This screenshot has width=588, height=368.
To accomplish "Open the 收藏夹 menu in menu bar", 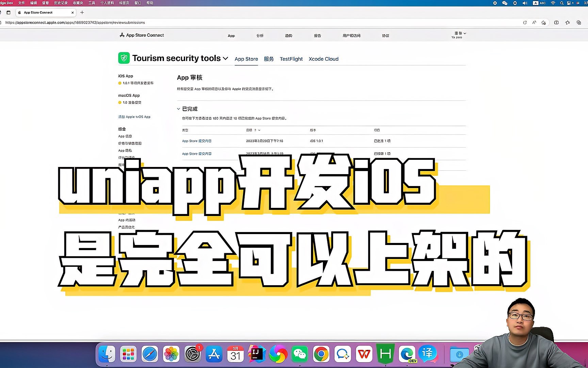I will [x=78, y=3].
